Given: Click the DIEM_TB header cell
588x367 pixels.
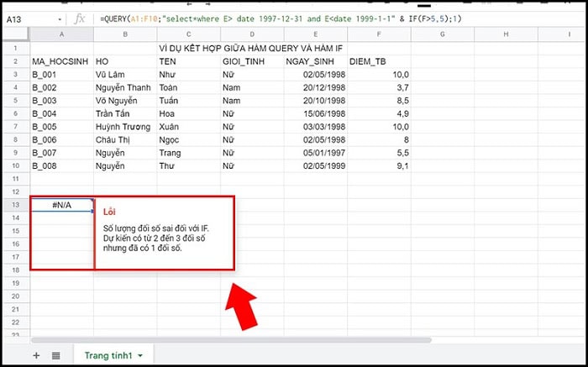Looking at the screenshot, I should (x=379, y=61).
